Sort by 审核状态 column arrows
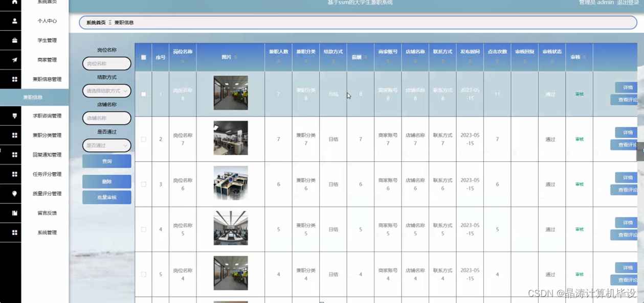The height and width of the screenshot is (303, 644). coord(552,61)
